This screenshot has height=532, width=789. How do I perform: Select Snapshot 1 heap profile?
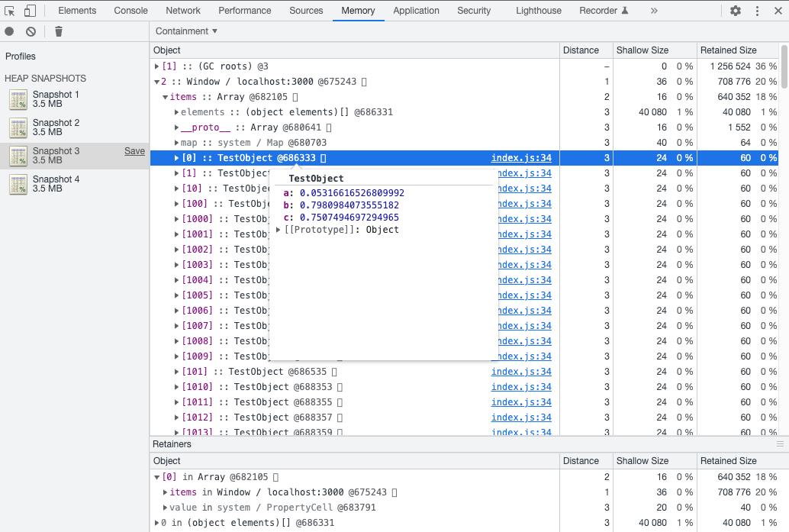[56, 99]
